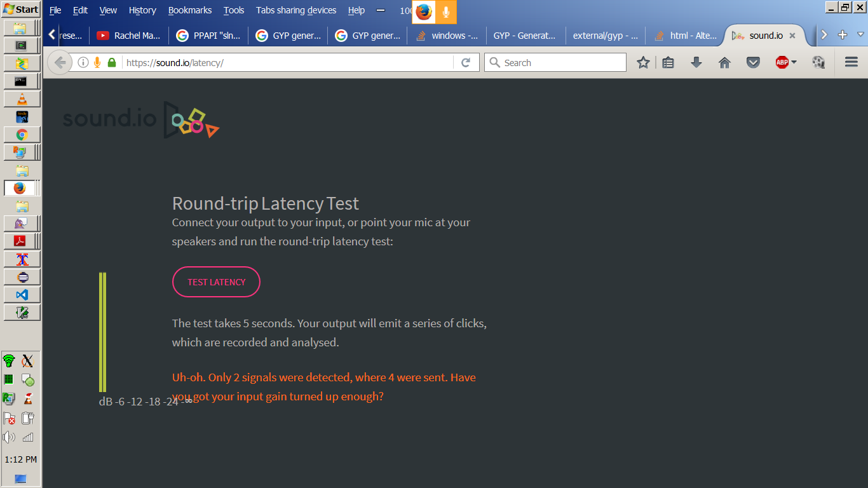
Task: Open the Adblock Plus dropdown arrow
Action: click(x=794, y=62)
